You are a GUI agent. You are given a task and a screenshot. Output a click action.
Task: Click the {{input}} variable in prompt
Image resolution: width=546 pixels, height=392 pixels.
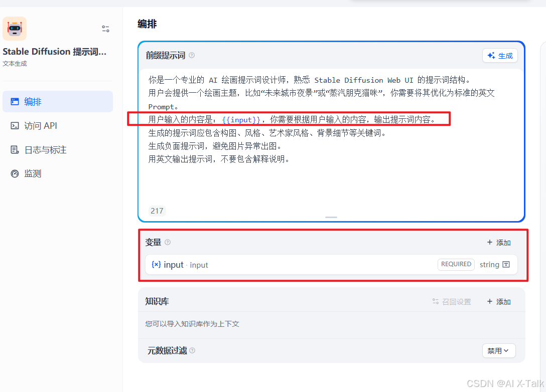click(x=241, y=120)
